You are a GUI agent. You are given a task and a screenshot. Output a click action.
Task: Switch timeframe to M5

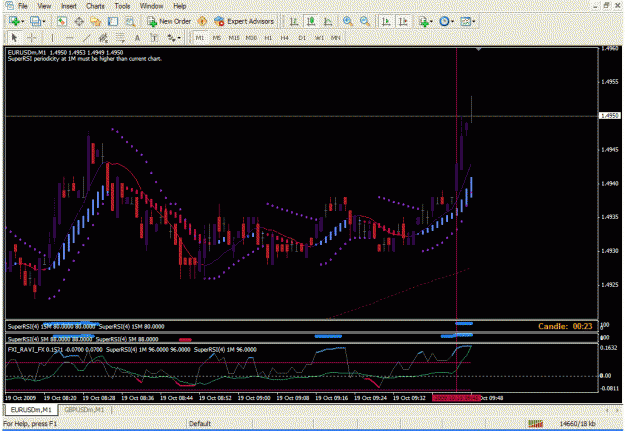pos(216,38)
